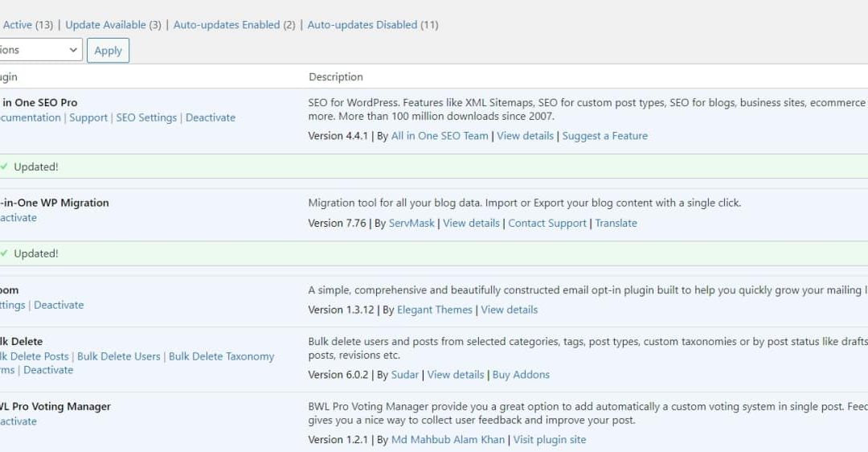Click the Translate link
This screenshot has width=868, height=452.
coord(616,224)
